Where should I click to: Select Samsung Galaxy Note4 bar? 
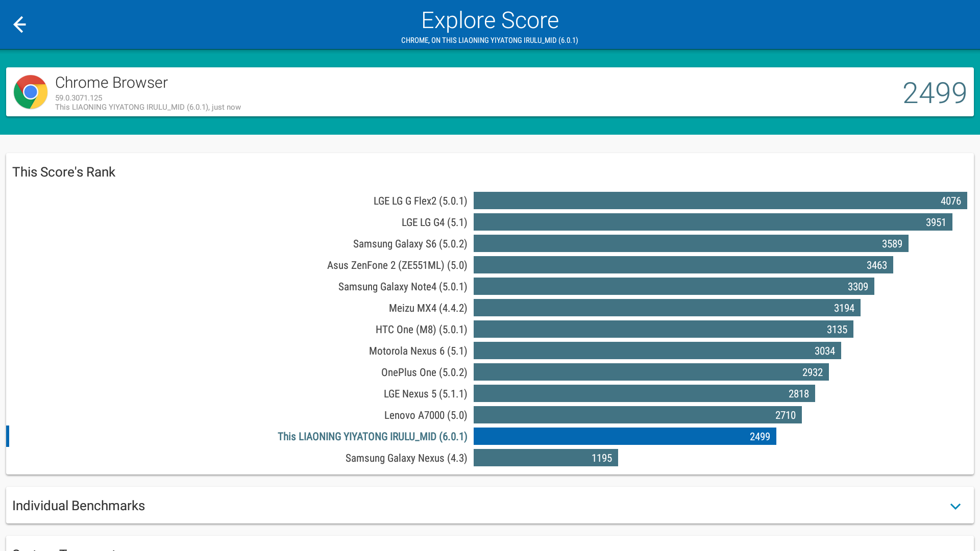tap(673, 287)
